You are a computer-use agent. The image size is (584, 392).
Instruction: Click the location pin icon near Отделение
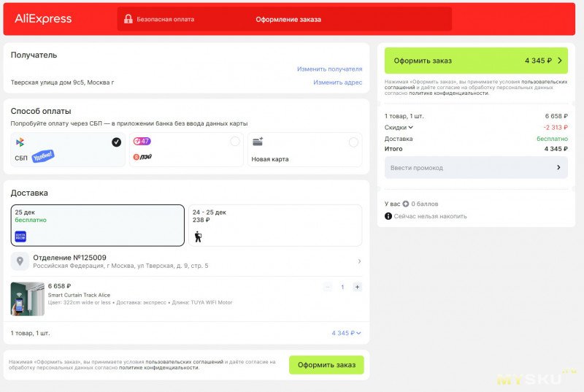point(20,261)
